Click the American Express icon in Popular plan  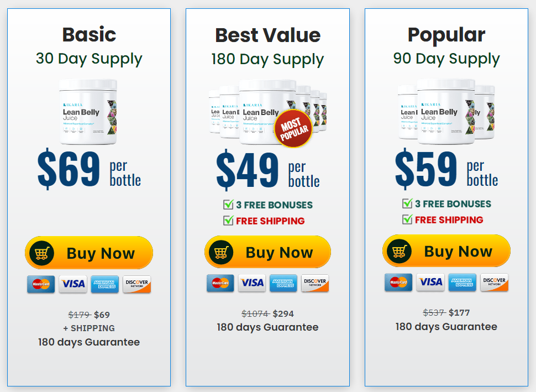[462, 282]
